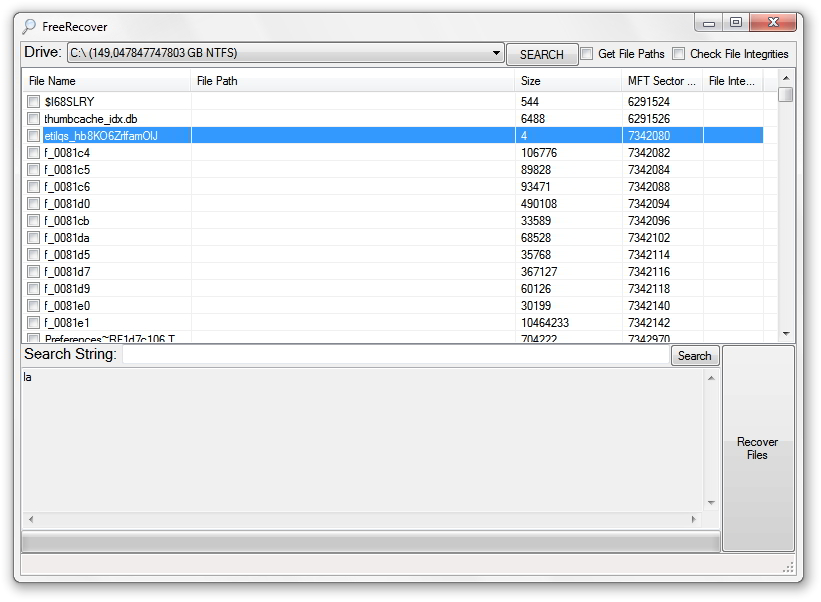Select the file name $I68SLRY
821x602 pixels.
click(x=69, y=102)
